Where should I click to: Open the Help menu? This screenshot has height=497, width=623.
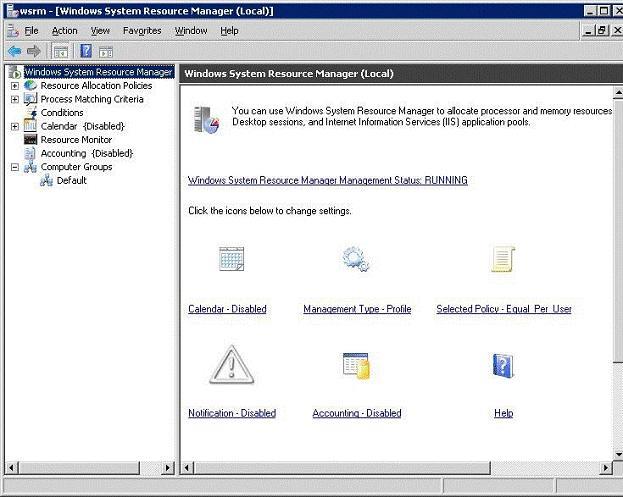pyautogui.click(x=229, y=31)
